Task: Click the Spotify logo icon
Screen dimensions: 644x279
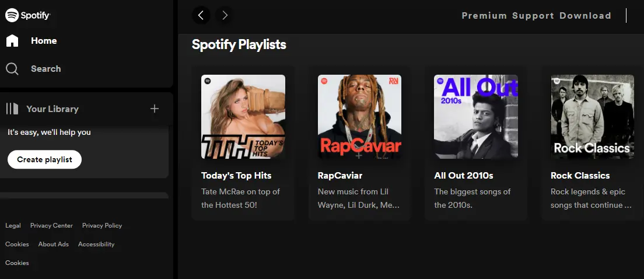Action: pyautogui.click(x=12, y=15)
